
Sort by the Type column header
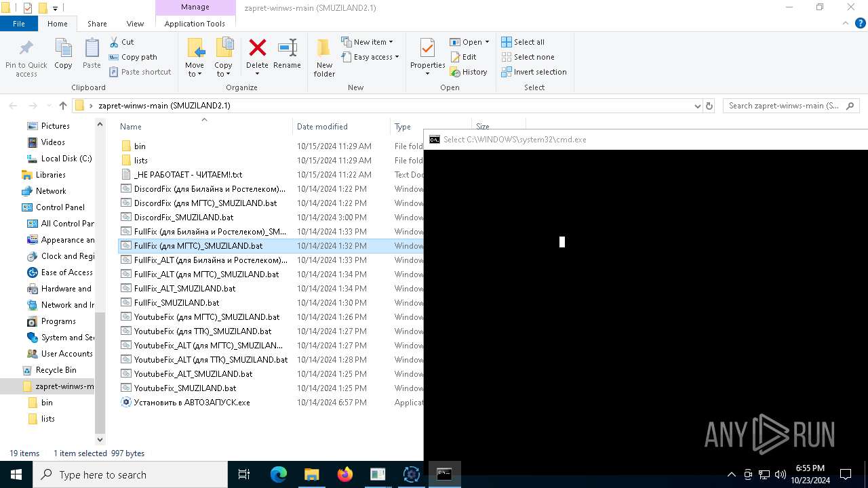click(x=403, y=127)
